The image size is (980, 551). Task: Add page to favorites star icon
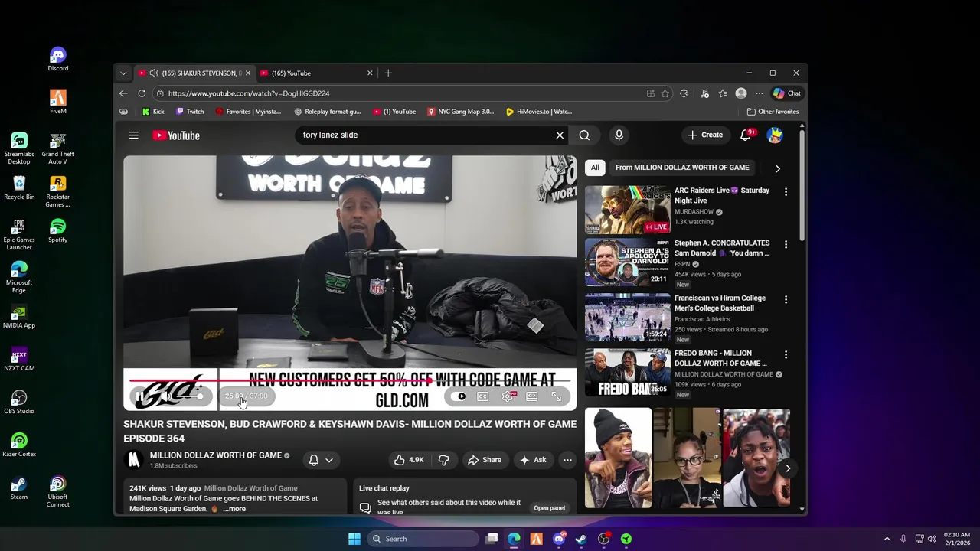click(x=665, y=93)
